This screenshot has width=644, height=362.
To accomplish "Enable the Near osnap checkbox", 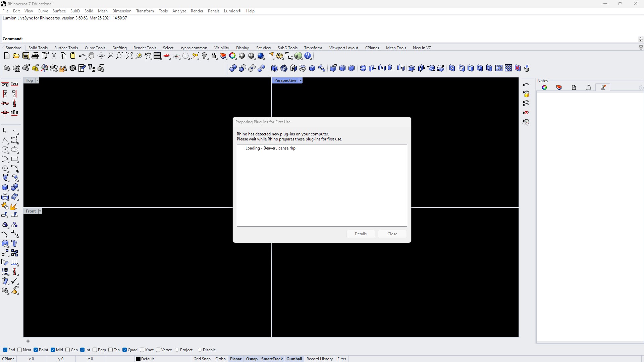I will [x=20, y=350].
